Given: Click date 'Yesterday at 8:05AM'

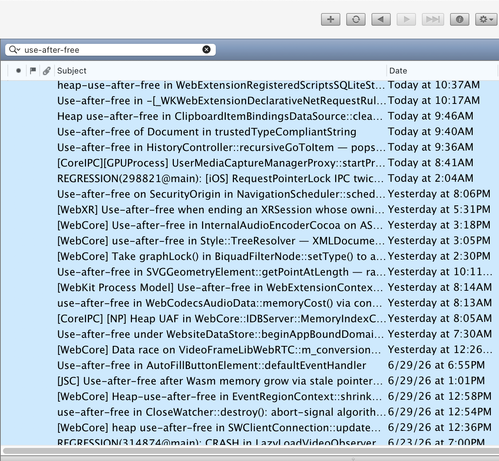Looking at the screenshot, I should tap(440, 318).
